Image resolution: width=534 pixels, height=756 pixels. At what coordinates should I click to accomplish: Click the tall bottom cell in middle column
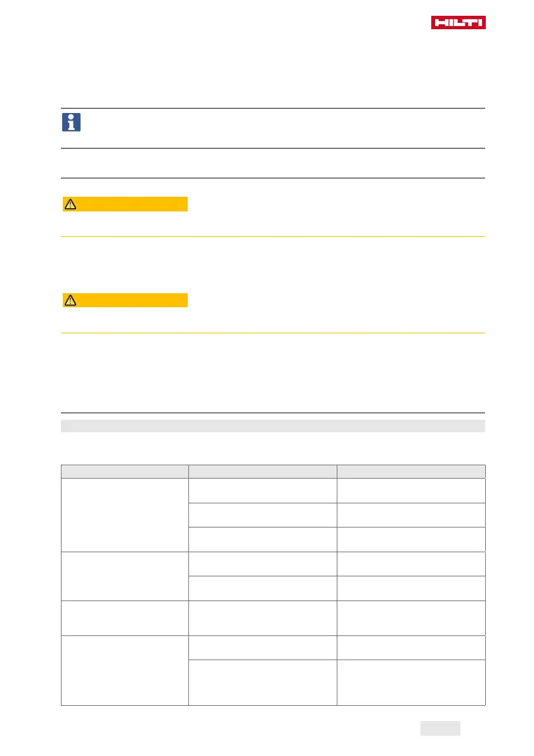click(x=263, y=683)
